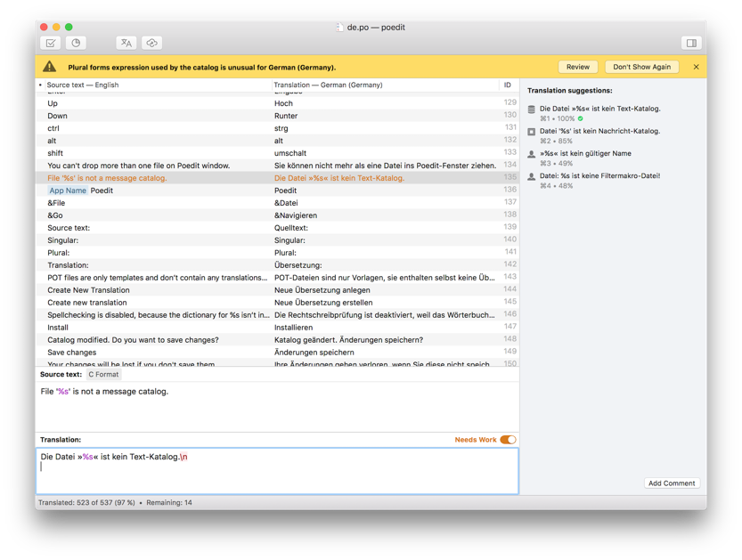
Task: Apply suggestion 'Datei '%s' ist kein Nachricht-Katalog.'
Action: coord(599,131)
